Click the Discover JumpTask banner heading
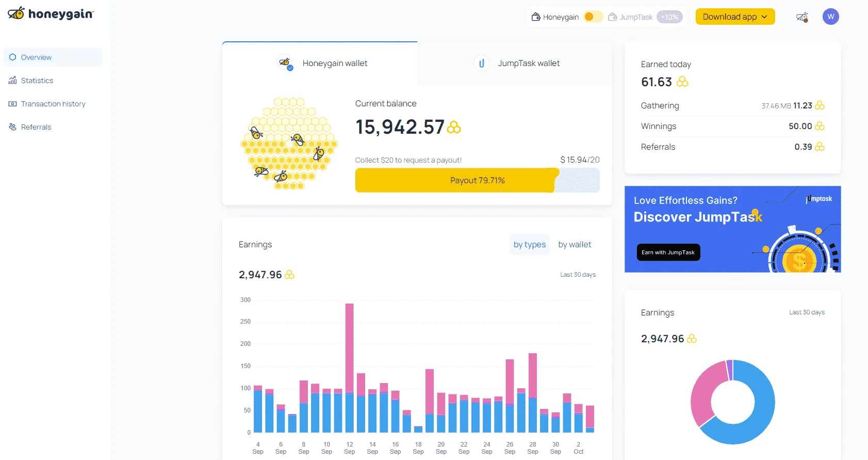Screen dimensions: 868x460 pyautogui.click(x=698, y=217)
